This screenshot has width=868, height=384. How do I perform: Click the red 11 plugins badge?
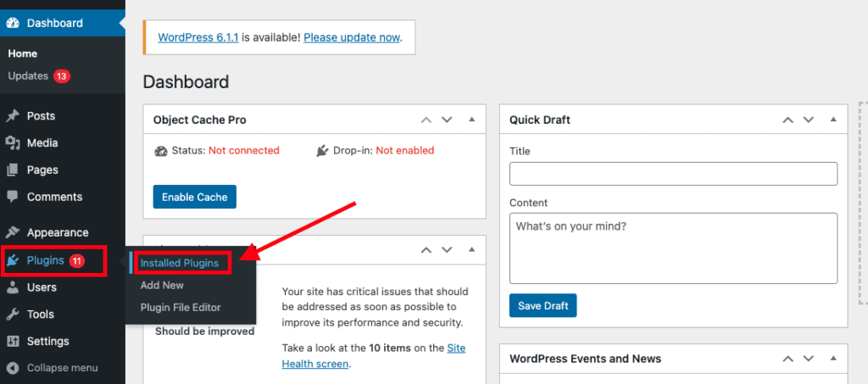[x=77, y=260]
